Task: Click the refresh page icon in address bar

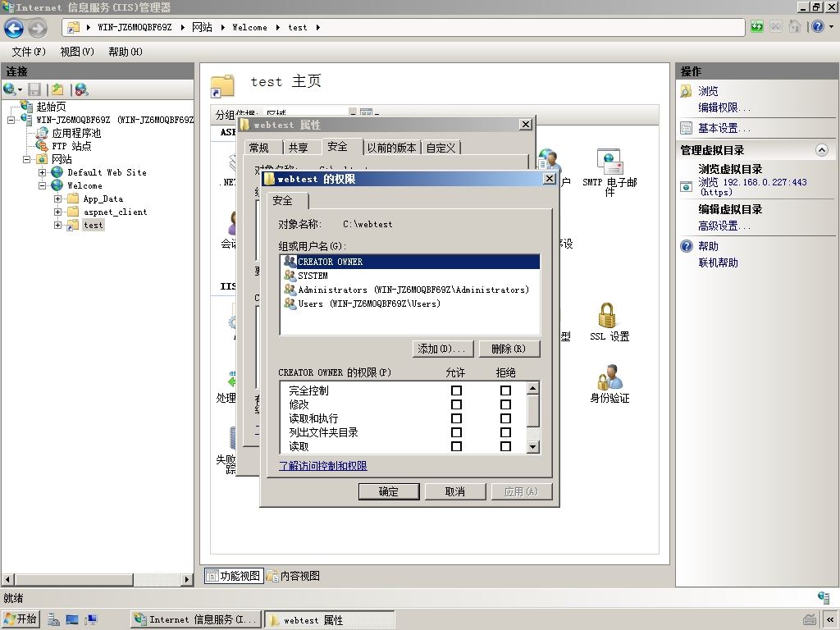Action: pyautogui.click(x=756, y=26)
